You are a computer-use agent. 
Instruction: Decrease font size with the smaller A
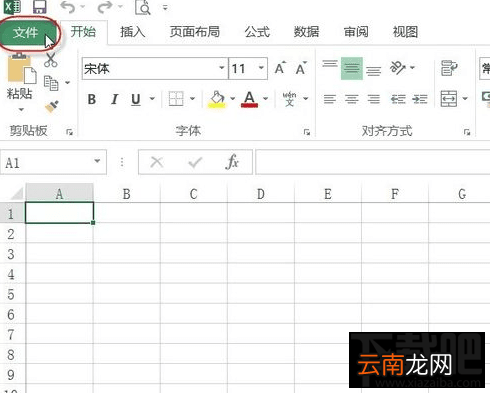[301, 68]
